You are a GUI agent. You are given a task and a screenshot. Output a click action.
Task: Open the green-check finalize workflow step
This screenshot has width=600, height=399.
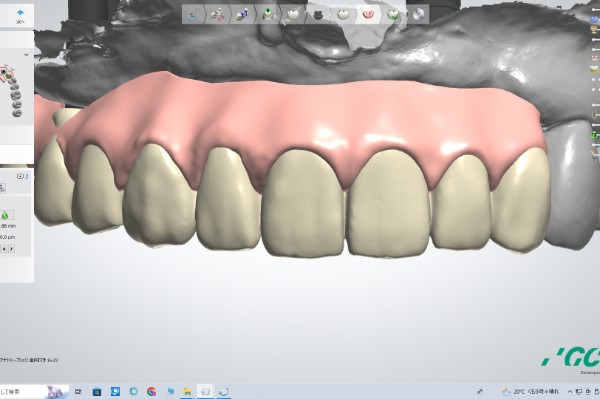pos(393,15)
